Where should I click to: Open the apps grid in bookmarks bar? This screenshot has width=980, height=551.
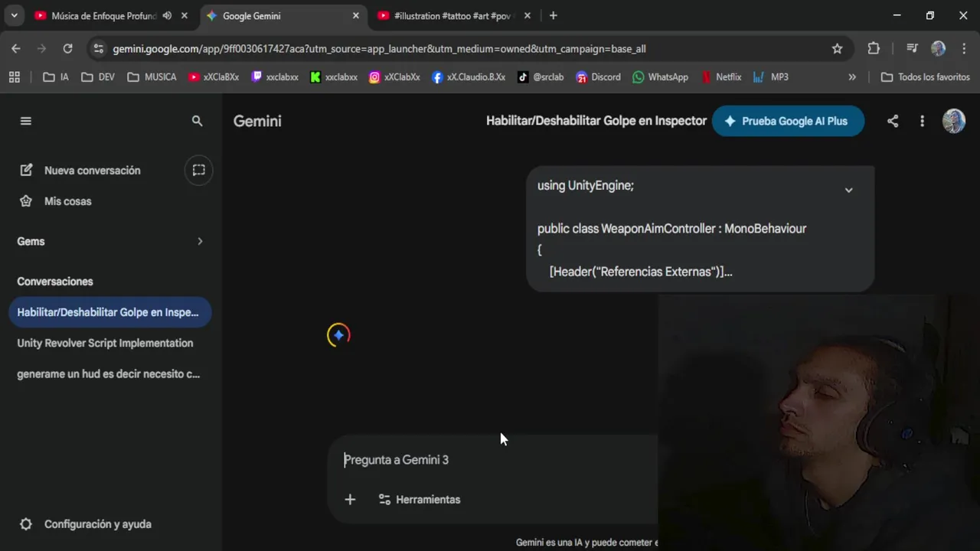click(x=14, y=77)
